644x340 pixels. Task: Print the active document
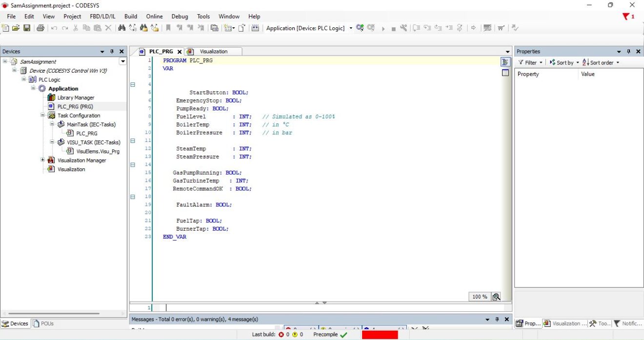pyautogui.click(x=40, y=28)
